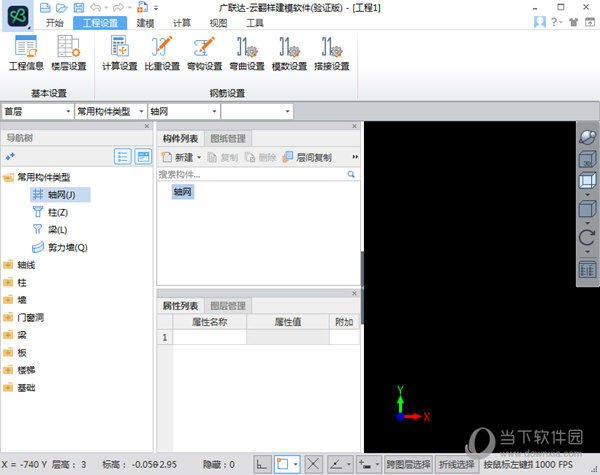600x475 pixels.
Task: Toggle the angle snap button in status bar
Action: click(336, 465)
